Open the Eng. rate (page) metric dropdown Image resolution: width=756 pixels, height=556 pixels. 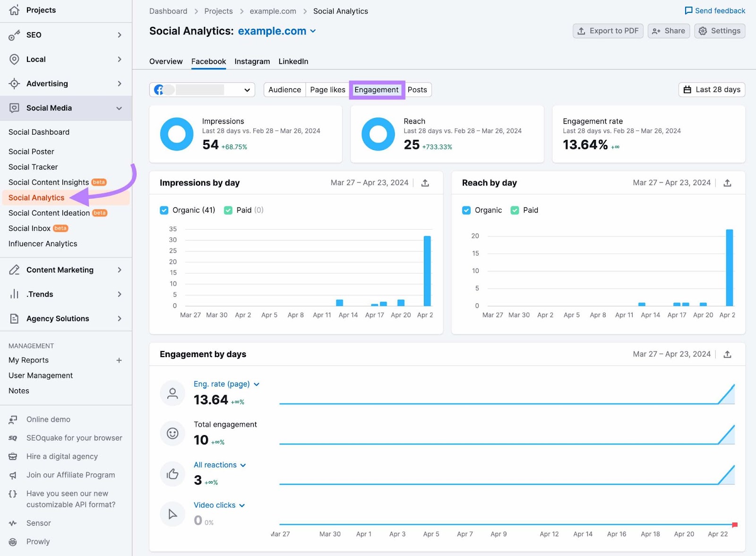[227, 384]
